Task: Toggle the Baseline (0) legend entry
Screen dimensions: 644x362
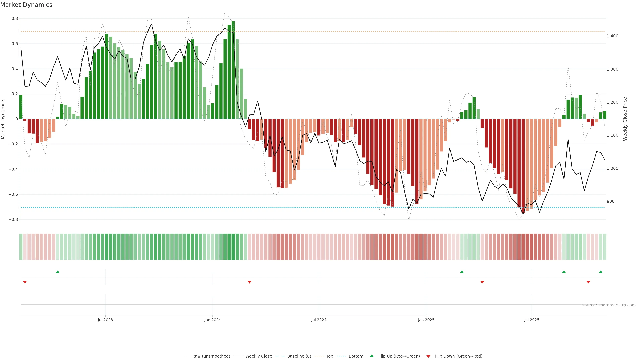Action: 299,356
